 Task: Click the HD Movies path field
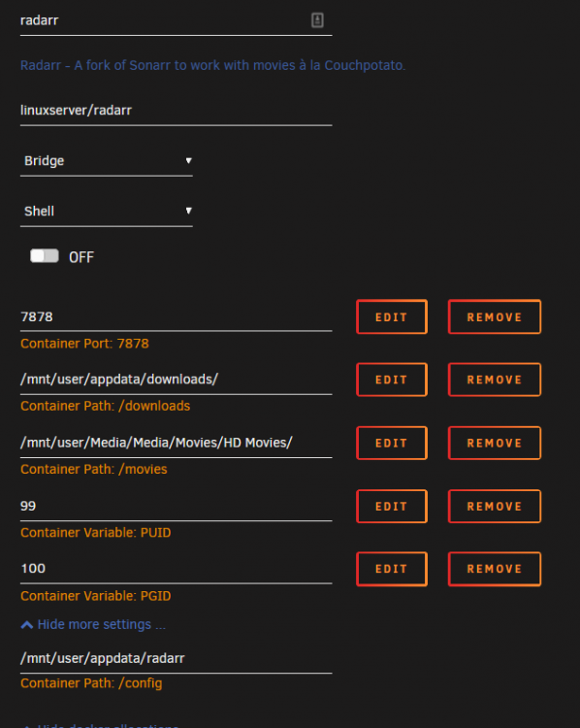pyautogui.click(x=176, y=443)
